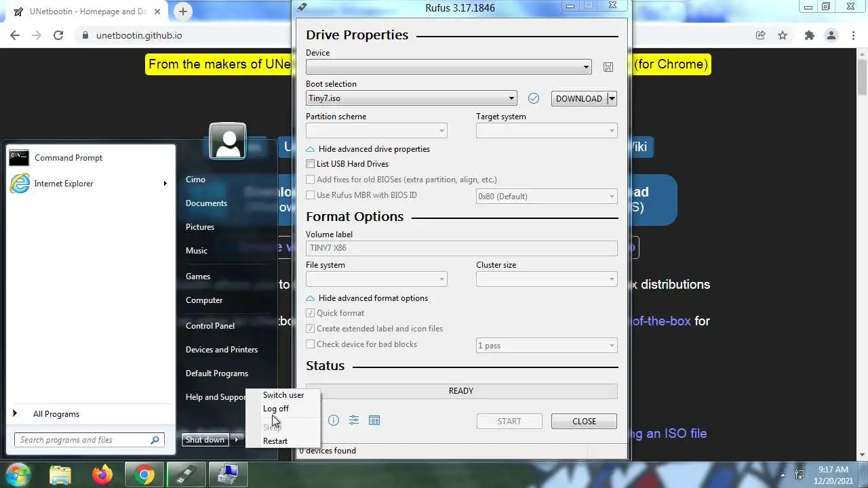
Task: Open new Chrome tab plus button
Action: [x=183, y=12]
